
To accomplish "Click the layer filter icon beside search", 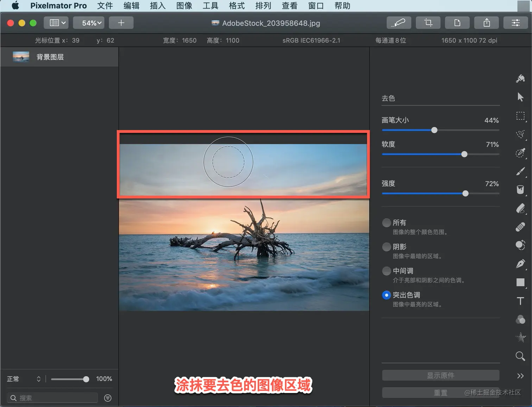I will click(108, 398).
